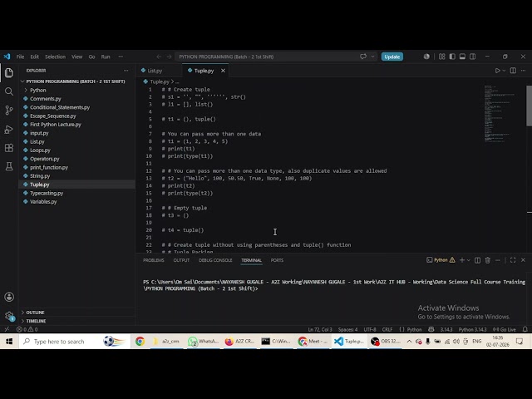Toggle the primary side bar visibility
Screen dimensions: 532x399
pyautogui.click(x=452, y=57)
